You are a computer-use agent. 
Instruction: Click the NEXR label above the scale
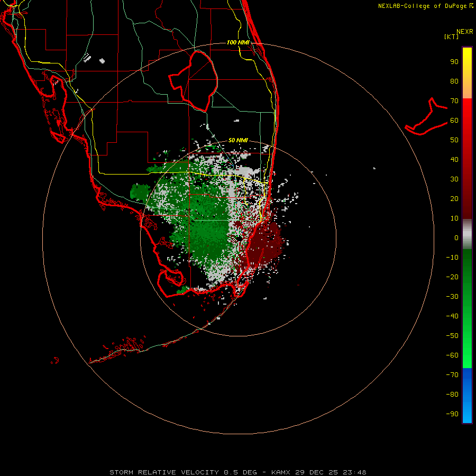click(465, 32)
